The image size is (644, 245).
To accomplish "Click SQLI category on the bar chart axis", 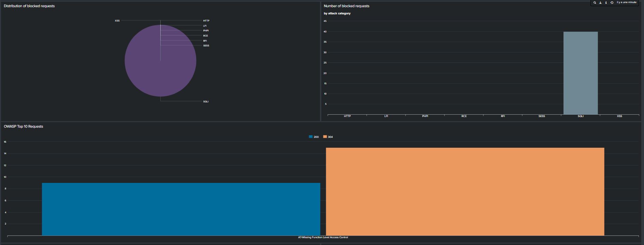I will click(581, 116).
